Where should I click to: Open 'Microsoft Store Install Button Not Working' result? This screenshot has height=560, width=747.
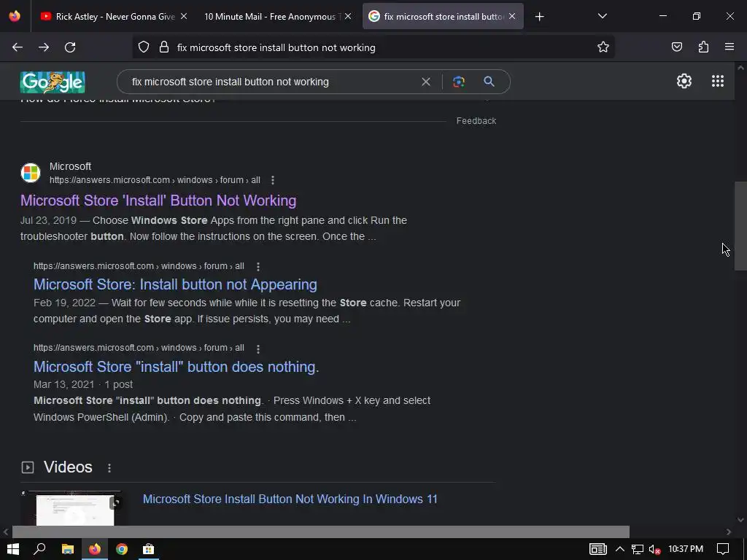coord(158,201)
